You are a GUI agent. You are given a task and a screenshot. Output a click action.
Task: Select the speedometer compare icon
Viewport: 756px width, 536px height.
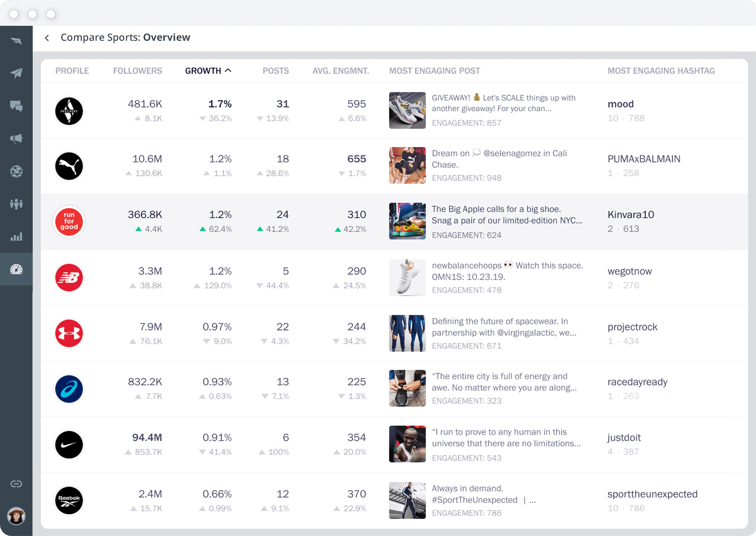16,269
